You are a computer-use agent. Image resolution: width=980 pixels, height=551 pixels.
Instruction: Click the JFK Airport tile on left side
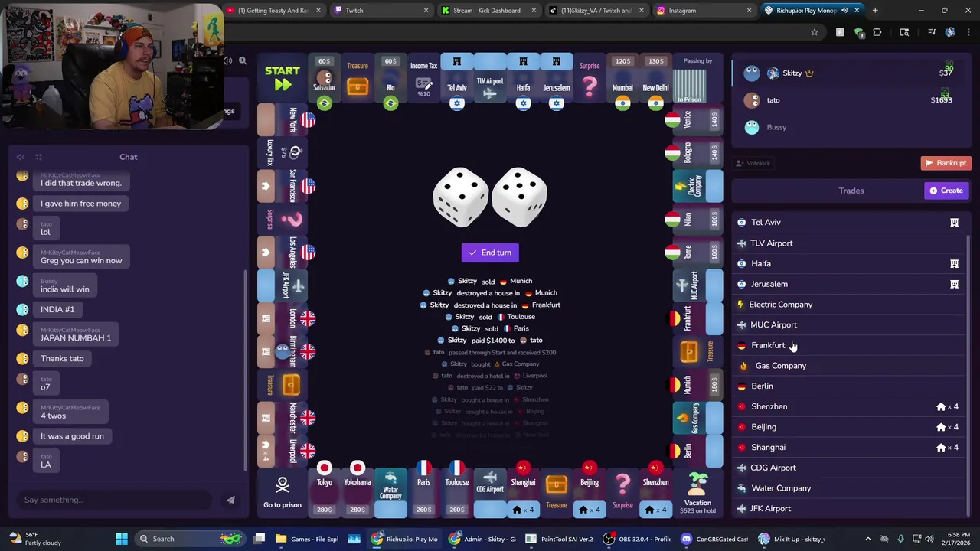point(283,285)
